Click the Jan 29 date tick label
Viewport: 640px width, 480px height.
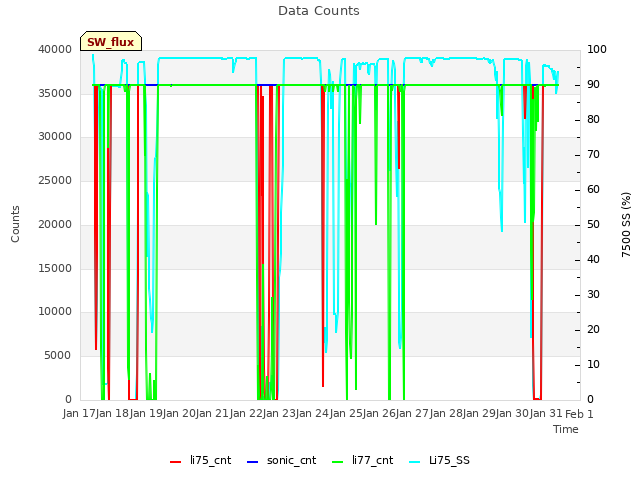pos(479,414)
